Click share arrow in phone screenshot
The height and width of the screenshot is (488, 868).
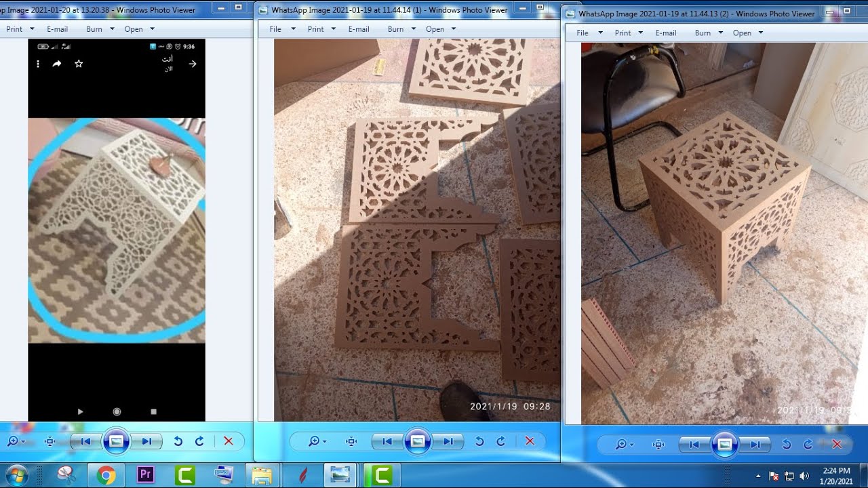coord(57,64)
